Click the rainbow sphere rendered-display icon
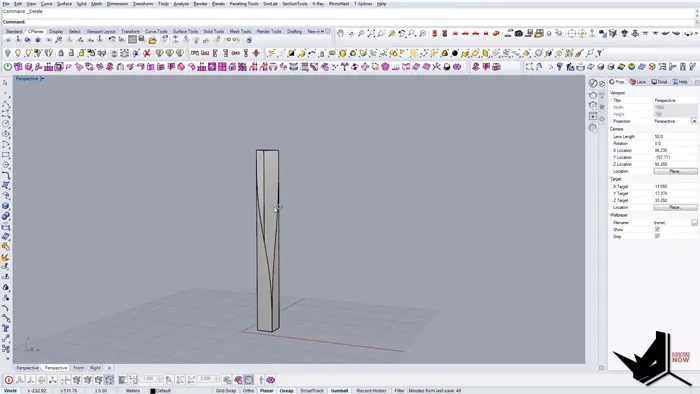This screenshot has height=394, width=700. tap(631, 67)
